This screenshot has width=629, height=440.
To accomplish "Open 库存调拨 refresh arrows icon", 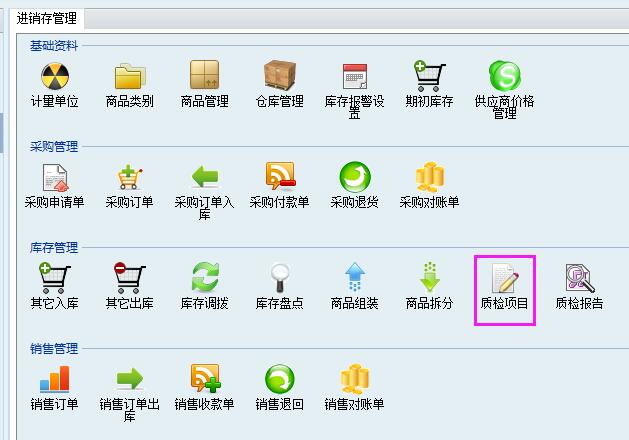I will [x=205, y=277].
